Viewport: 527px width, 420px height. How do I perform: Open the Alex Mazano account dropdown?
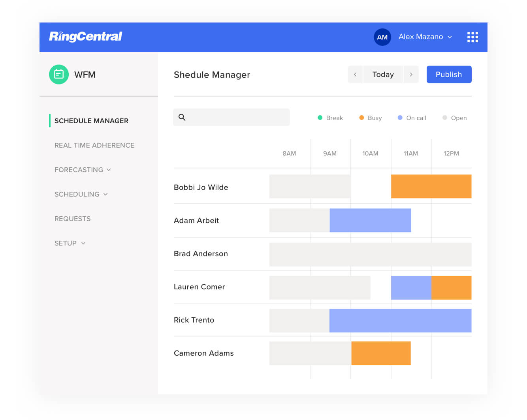pyautogui.click(x=425, y=37)
